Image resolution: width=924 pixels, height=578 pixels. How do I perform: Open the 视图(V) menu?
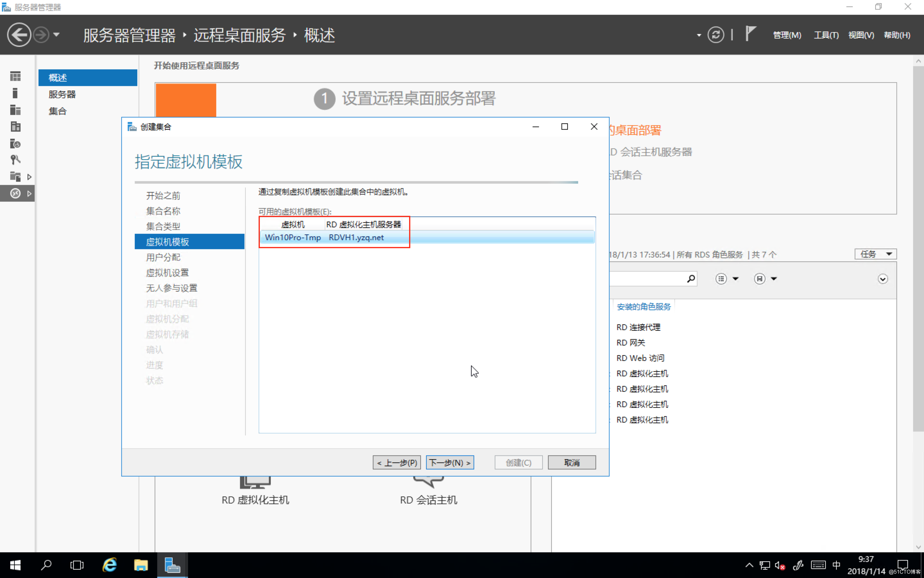click(861, 35)
